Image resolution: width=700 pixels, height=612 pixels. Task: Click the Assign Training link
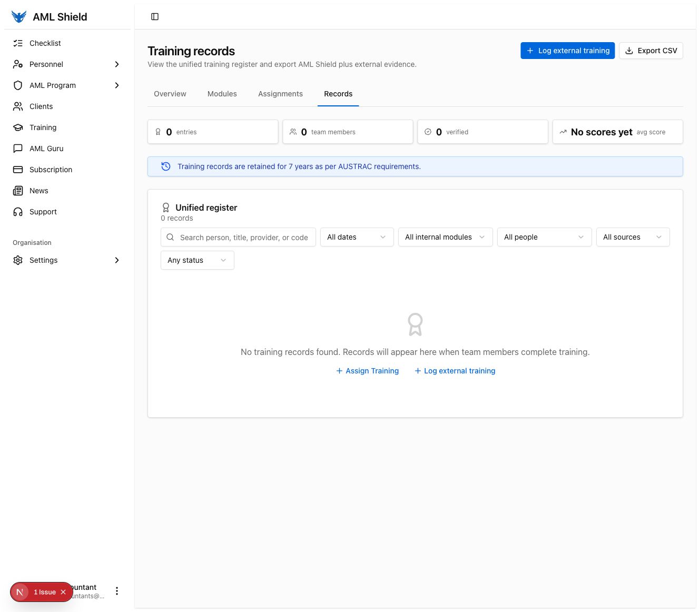[x=367, y=371]
